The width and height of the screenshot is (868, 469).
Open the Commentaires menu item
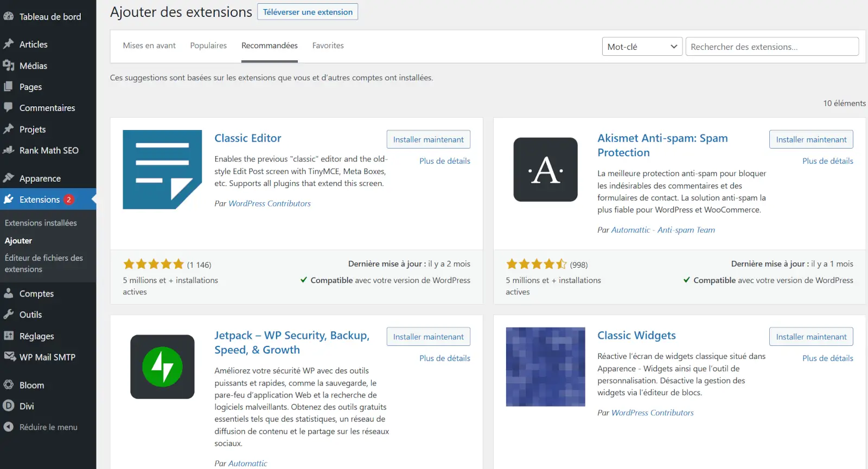point(48,107)
